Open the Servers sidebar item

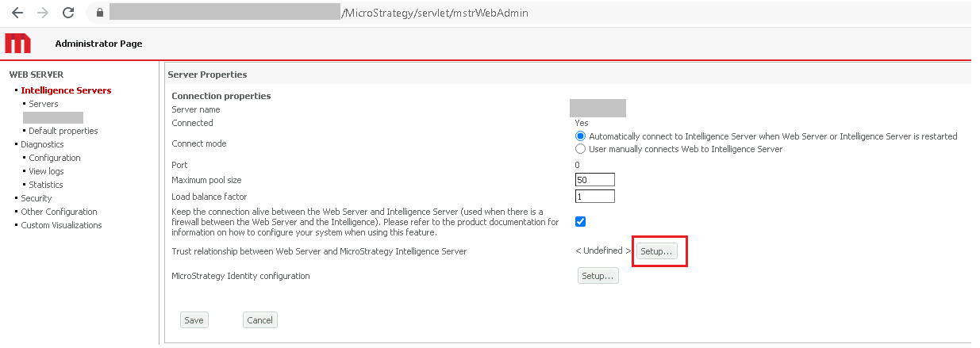[x=44, y=104]
